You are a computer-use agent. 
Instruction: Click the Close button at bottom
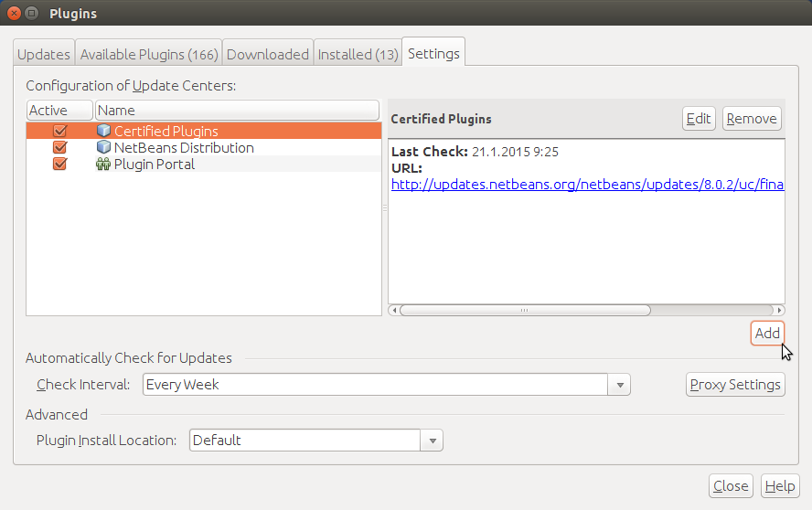[731, 485]
